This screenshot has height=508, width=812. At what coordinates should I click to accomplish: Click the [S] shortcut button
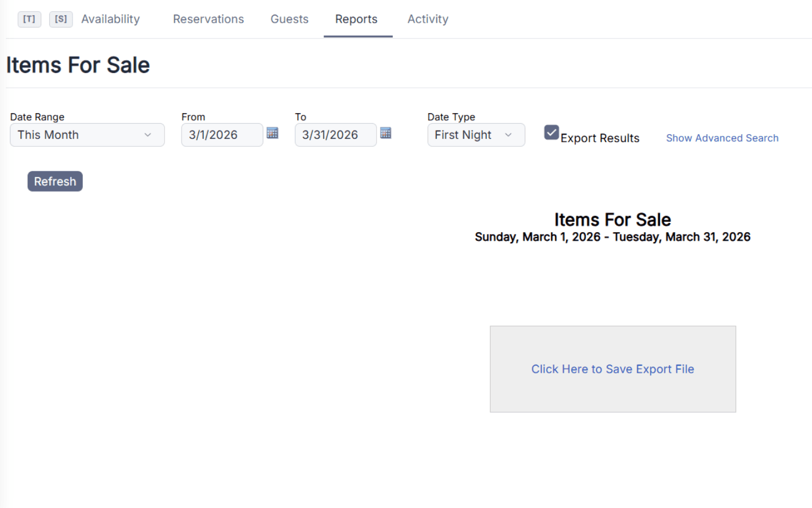coord(61,19)
